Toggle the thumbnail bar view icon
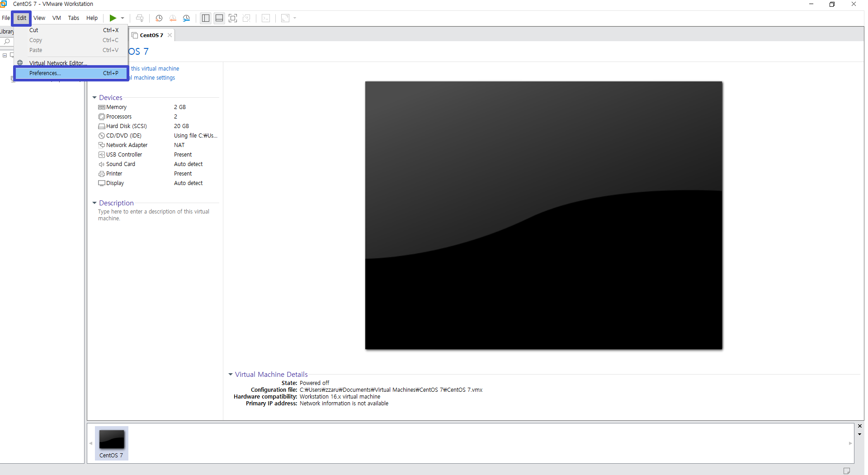The height and width of the screenshot is (475, 868). (x=219, y=18)
